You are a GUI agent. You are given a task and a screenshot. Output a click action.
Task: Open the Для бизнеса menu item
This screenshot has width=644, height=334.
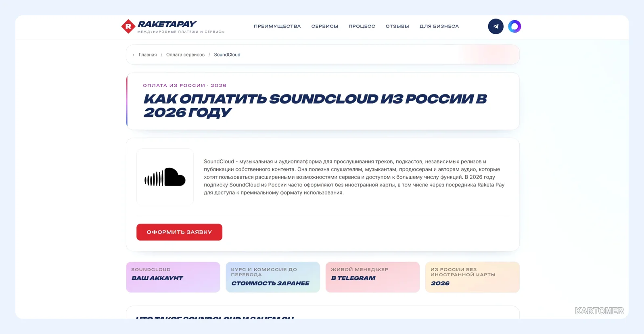tap(439, 27)
